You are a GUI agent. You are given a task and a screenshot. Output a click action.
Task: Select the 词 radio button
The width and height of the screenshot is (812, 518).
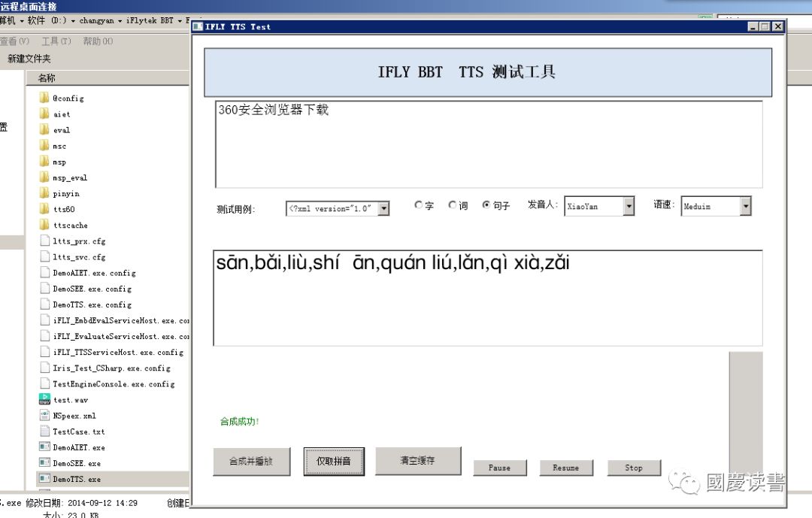pyautogui.click(x=452, y=204)
